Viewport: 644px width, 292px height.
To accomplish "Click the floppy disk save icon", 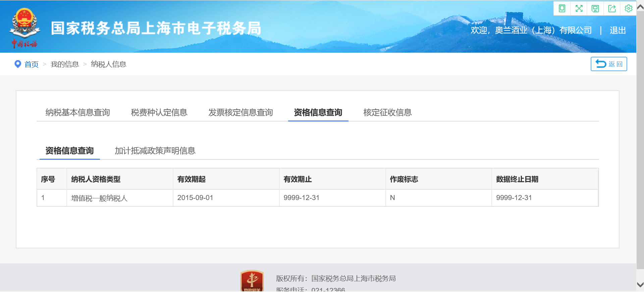I will [595, 8].
